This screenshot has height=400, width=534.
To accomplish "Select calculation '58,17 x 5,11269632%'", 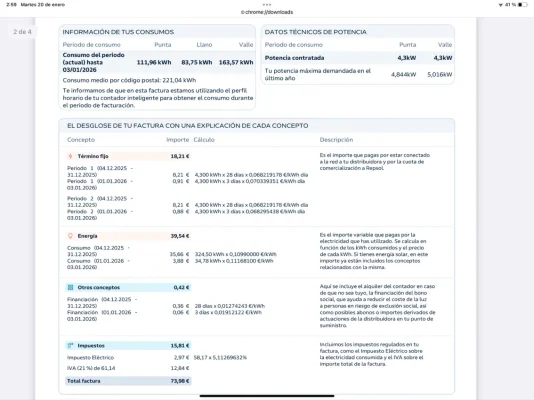I will point(220,358).
